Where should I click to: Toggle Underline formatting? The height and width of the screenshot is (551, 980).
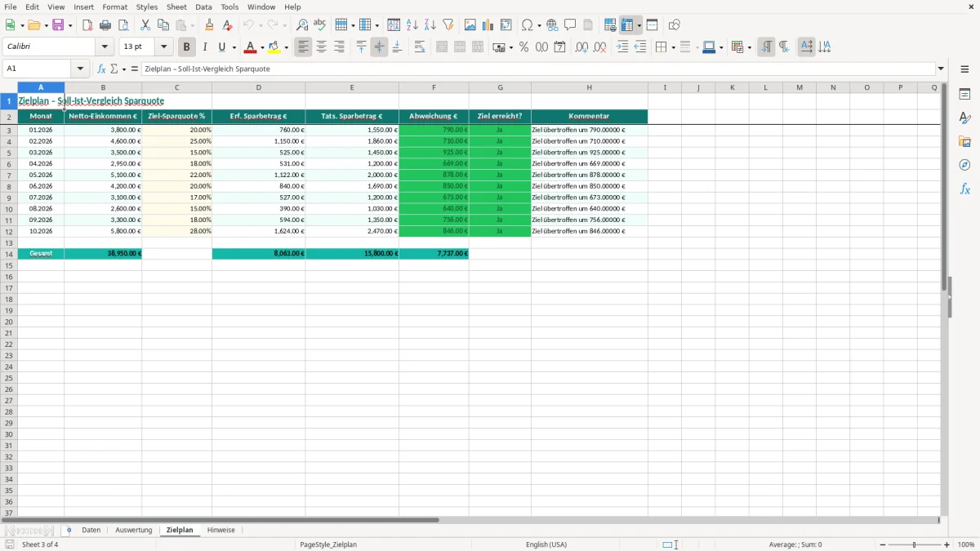(221, 47)
